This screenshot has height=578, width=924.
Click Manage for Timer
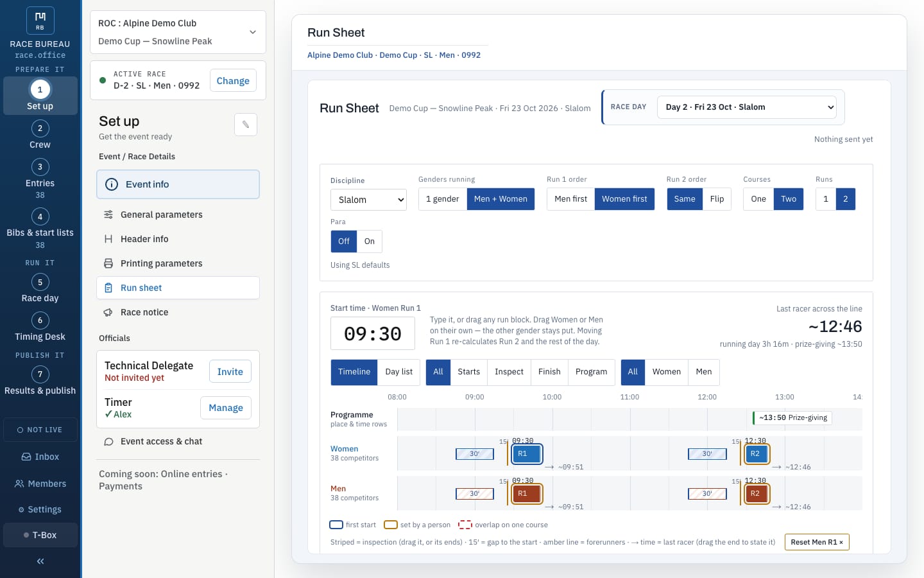coord(226,408)
